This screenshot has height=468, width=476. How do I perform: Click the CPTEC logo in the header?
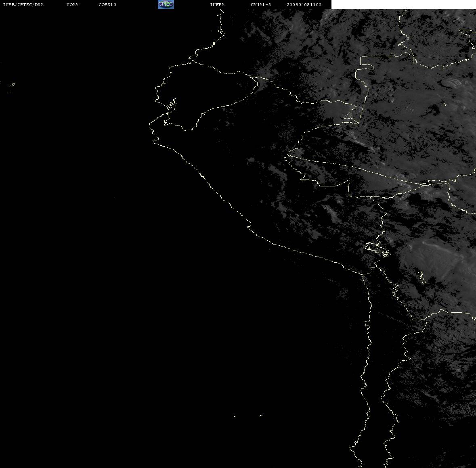tap(166, 4)
